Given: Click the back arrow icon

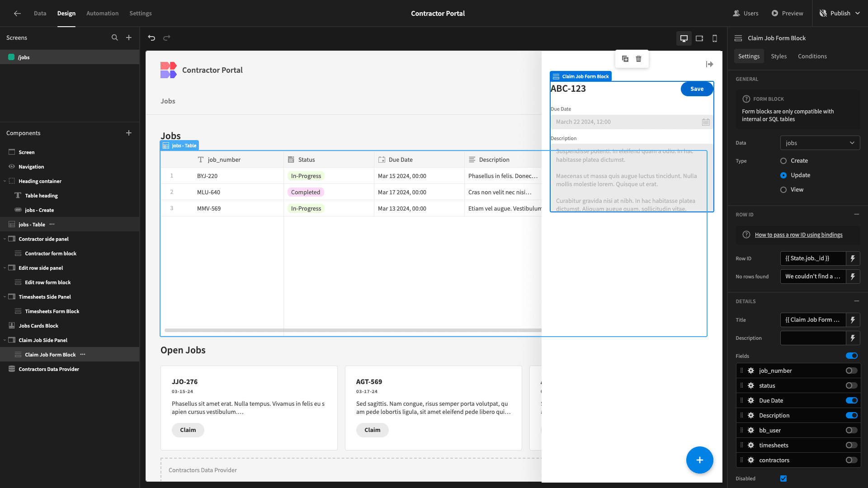Looking at the screenshot, I should (17, 14).
